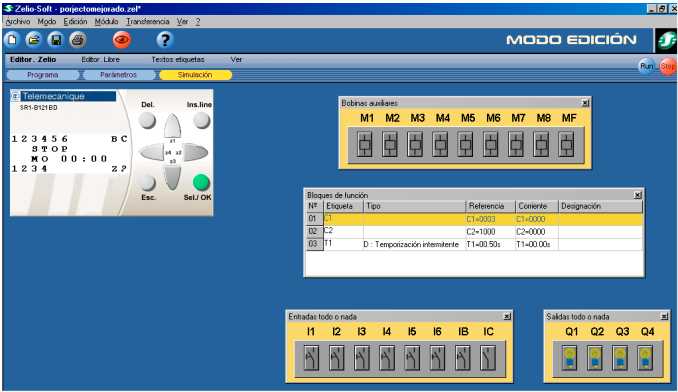
Task: Click the green Sel./OK module button
Action: [201, 182]
